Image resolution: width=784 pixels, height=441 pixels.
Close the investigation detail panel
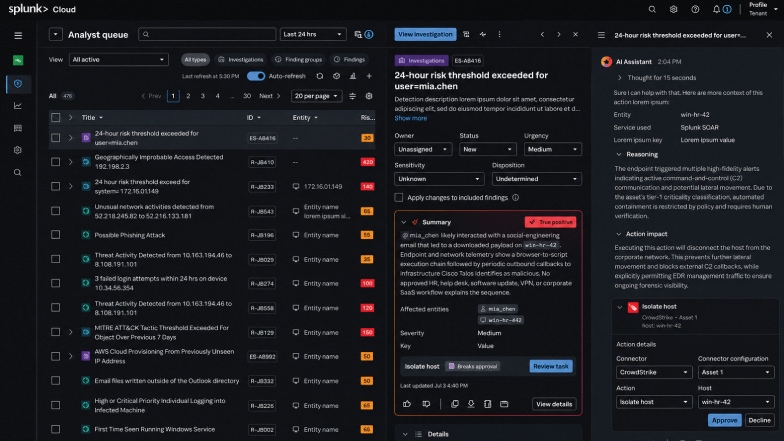click(x=576, y=34)
